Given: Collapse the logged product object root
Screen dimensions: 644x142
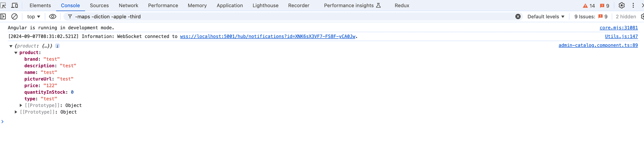Looking at the screenshot, I should (11, 46).
